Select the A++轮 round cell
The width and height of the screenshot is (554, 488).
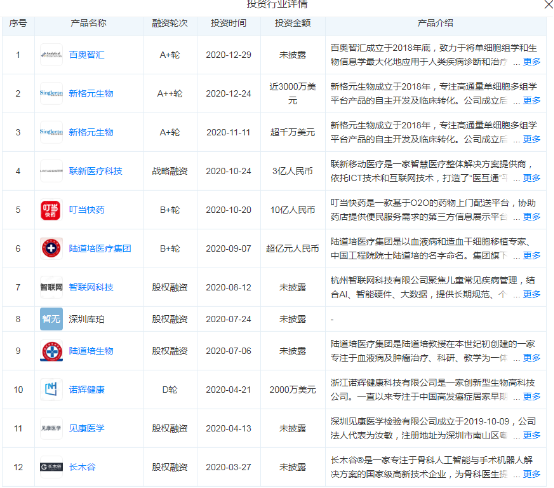tap(170, 94)
